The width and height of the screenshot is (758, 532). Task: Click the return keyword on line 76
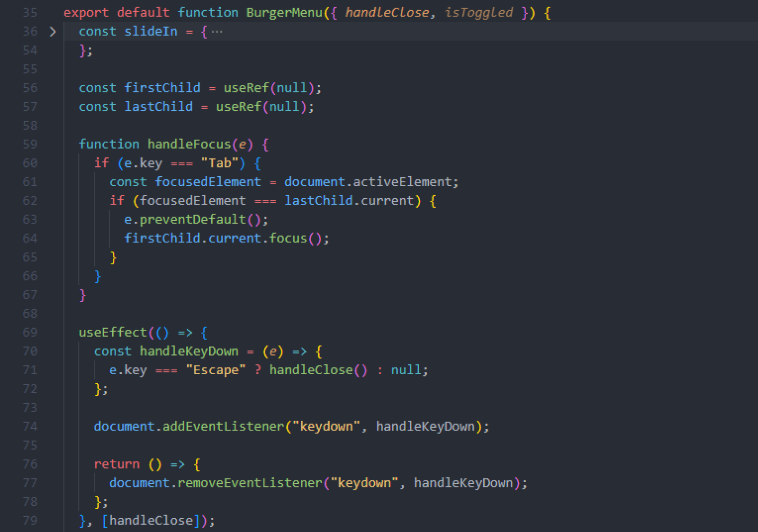pos(117,464)
